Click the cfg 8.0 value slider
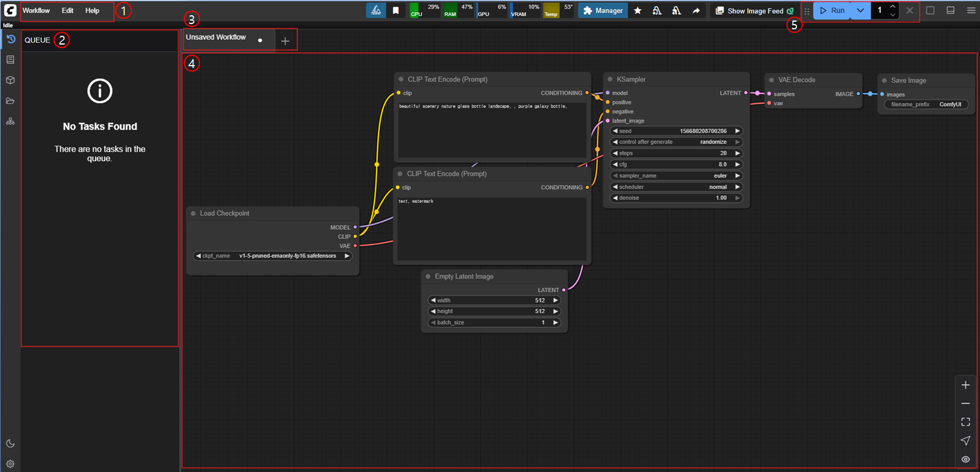980x472 pixels. coord(676,164)
